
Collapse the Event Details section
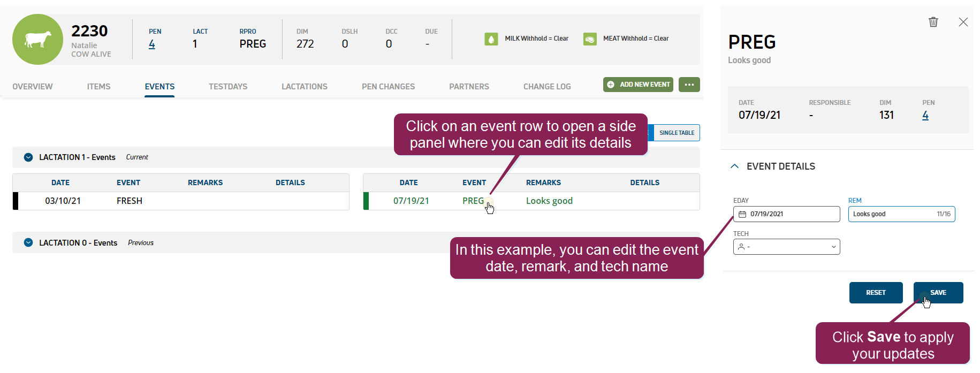pos(735,166)
